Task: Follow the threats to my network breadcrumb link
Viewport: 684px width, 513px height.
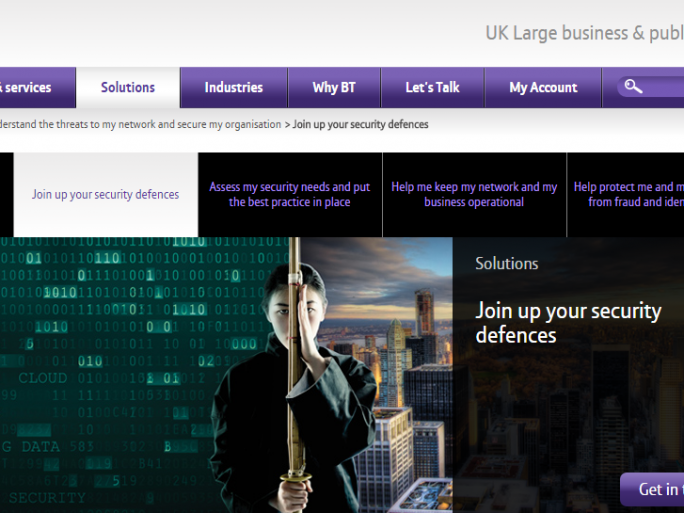Action: (140, 124)
